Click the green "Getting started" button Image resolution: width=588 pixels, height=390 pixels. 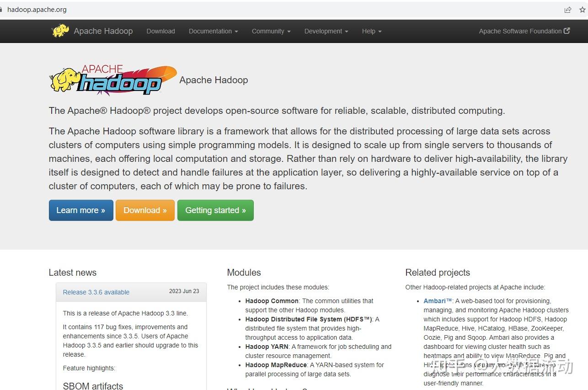(215, 210)
